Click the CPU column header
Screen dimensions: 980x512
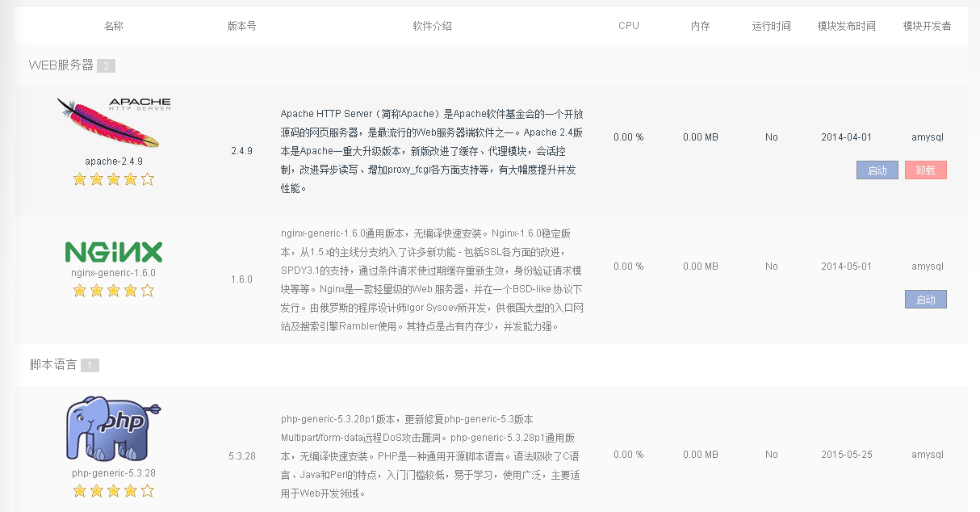point(628,26)
